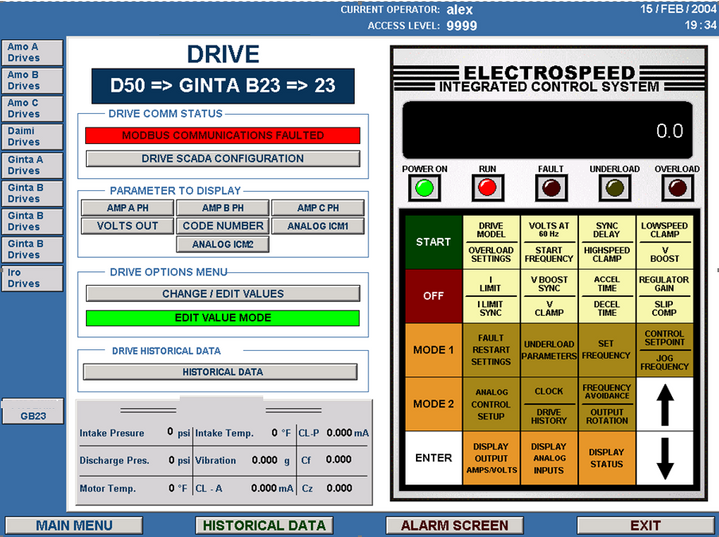Screen dimensions: 719x537
Task: Open ANALOG CONTROL SETUP on the keypad
Action: pyautogui.click(x=491, y=404)
